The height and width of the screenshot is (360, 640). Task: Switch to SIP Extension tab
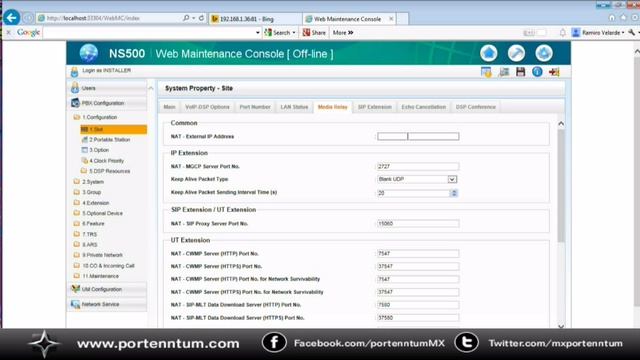[x=374, y=107]
